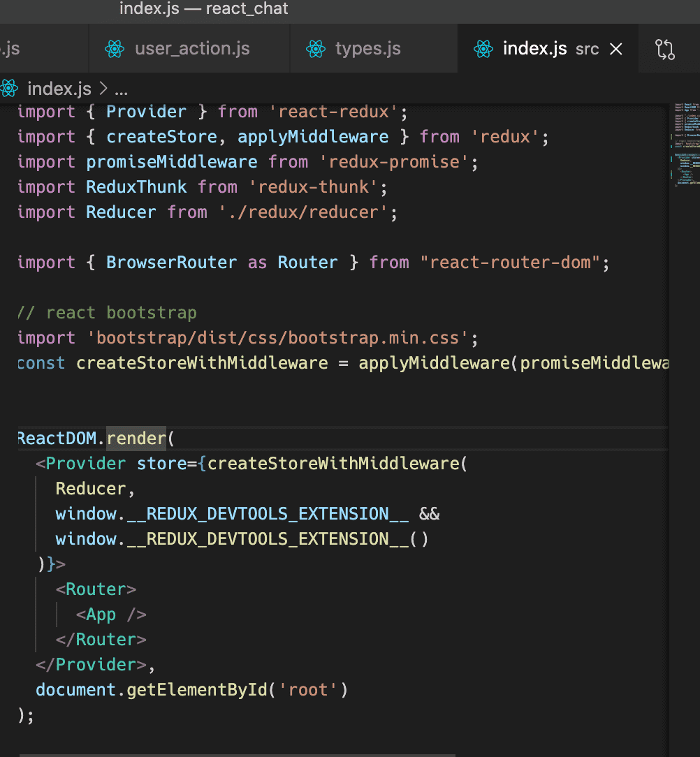Click the breadcrumb chevron separator after index.js
The image size is (700, 757).
(x=103, y=89)
